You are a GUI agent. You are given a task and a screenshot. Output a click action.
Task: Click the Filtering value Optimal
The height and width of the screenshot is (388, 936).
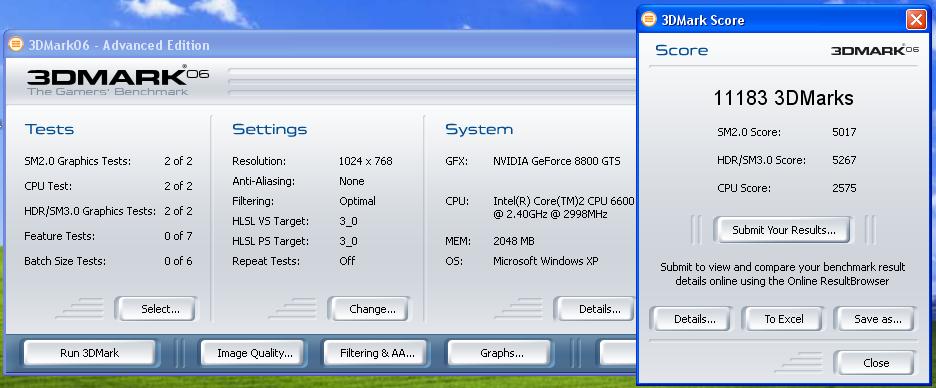point(357,201)
